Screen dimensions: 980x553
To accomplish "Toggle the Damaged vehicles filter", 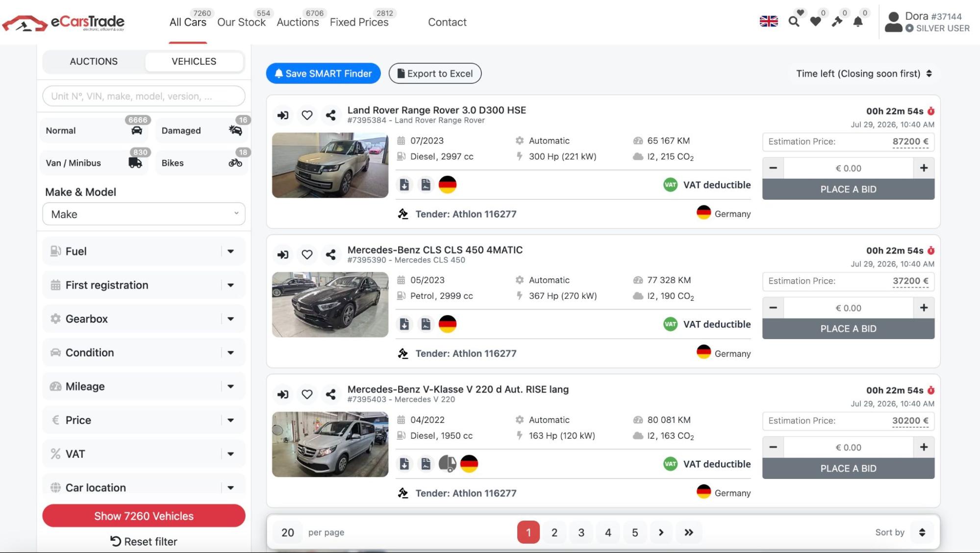I will click(x=202, y=130).
